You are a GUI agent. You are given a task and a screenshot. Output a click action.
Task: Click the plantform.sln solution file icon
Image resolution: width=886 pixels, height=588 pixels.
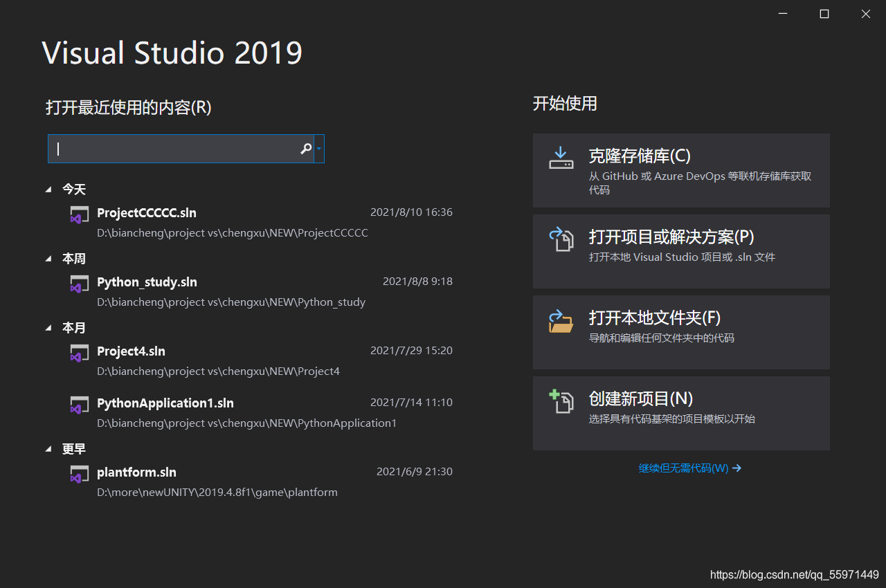click(x=79, y=474)
